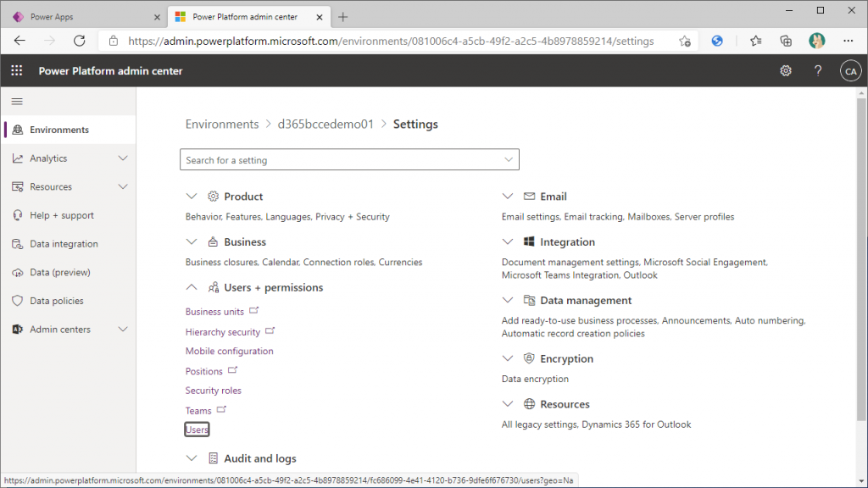Open the Users link
Image resolution: width=868 pixels, height=488 pixels.
click(197, 430)
